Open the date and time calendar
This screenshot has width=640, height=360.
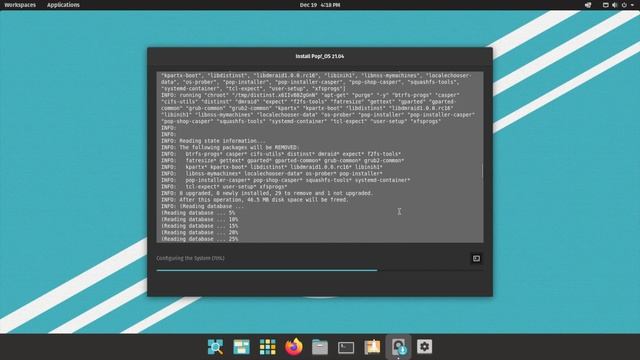point(320,5)
